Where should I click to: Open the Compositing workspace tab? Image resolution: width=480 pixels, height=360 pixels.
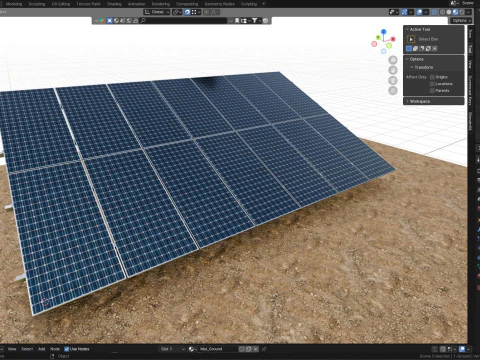click(x=187, y=4)
